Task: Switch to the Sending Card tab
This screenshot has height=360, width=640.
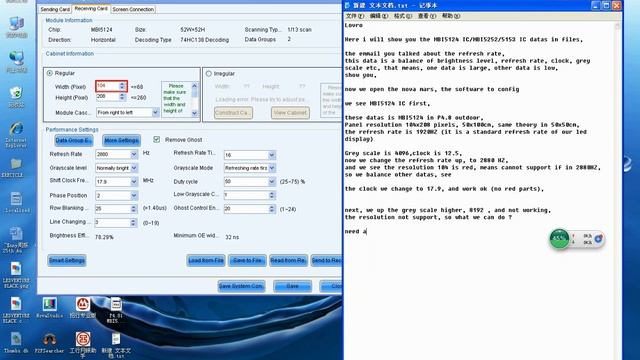Action: click(55, 9)
